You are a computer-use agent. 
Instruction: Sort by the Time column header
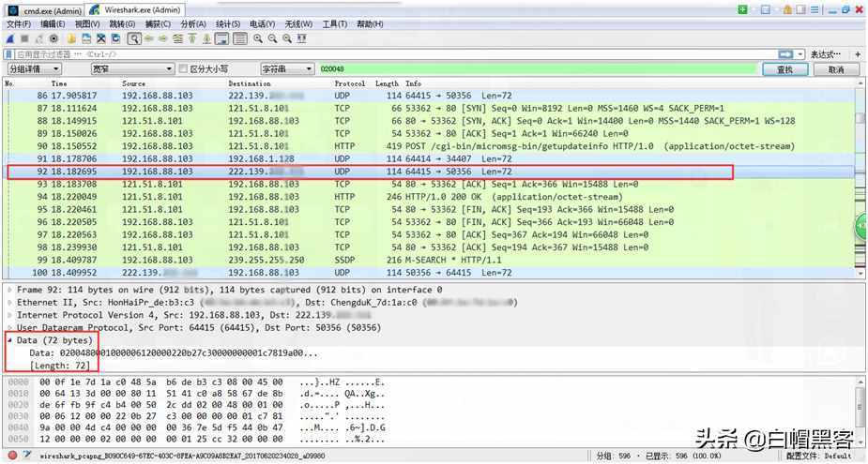tap(59, 83)
